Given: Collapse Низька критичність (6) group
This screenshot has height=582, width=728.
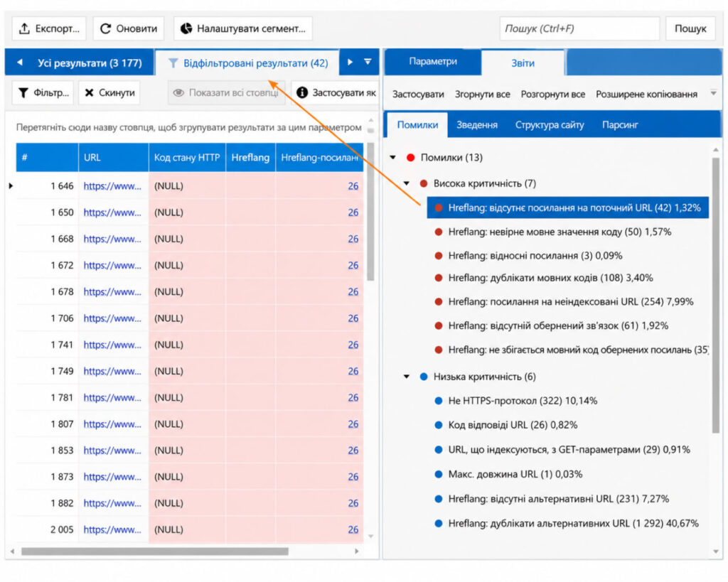Looking at the screenshot, I should [407, 377].
